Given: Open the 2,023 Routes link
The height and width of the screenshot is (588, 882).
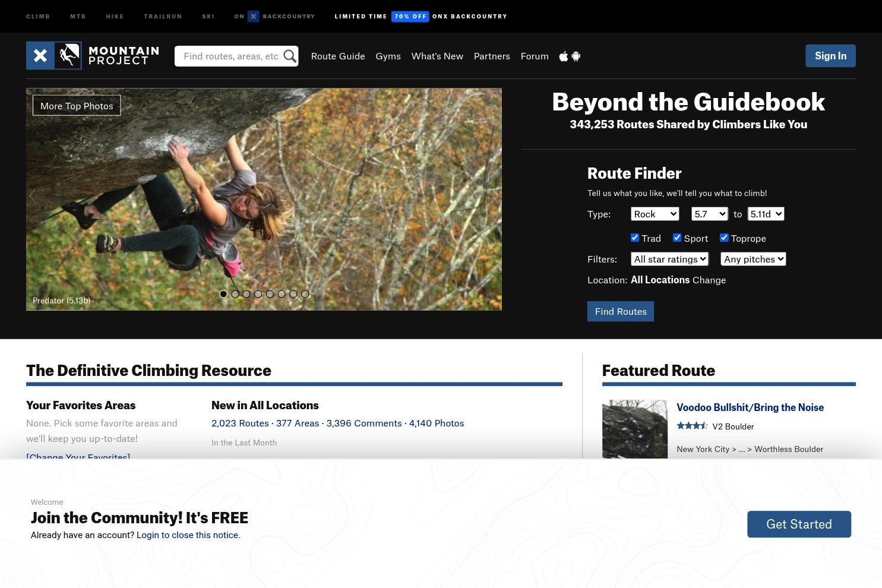Looking at the screenshot, I should pyautogui.click(x=240, y=423).
